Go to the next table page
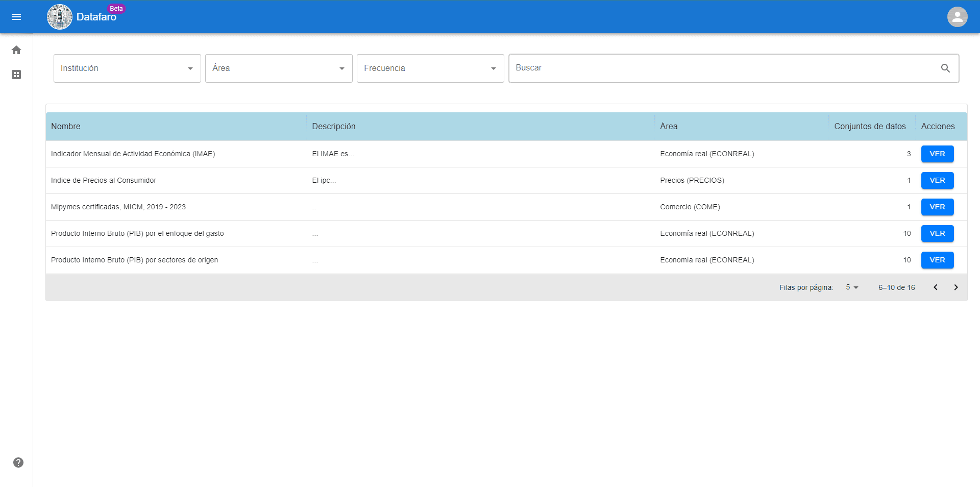Viewport: 980px width, 487px height. coord(955,287)
